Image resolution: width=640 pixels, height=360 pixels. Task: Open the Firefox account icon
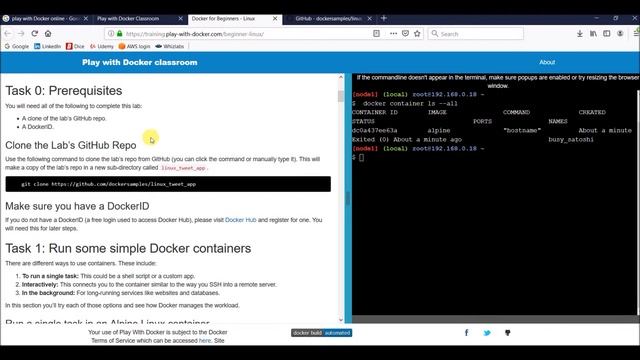620,34
